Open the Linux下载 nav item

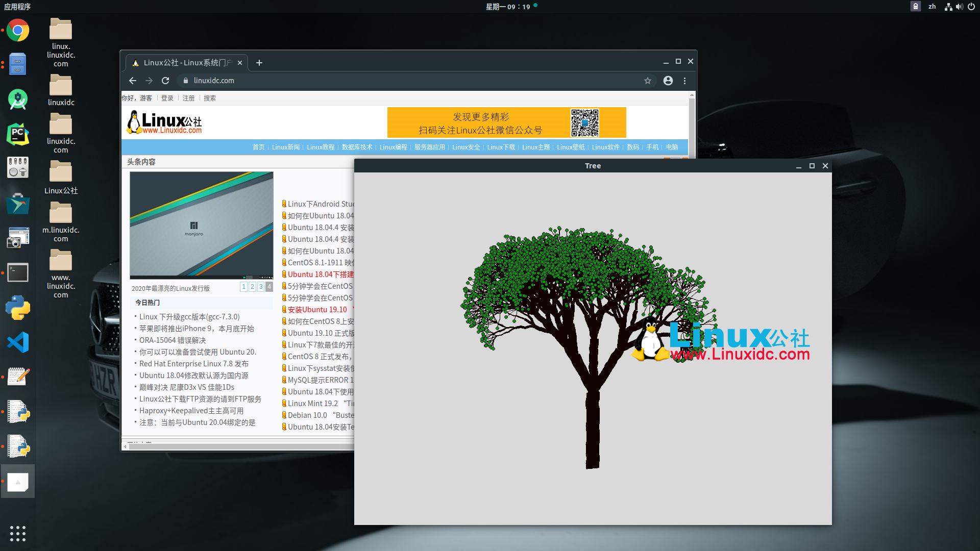(501, 147)
